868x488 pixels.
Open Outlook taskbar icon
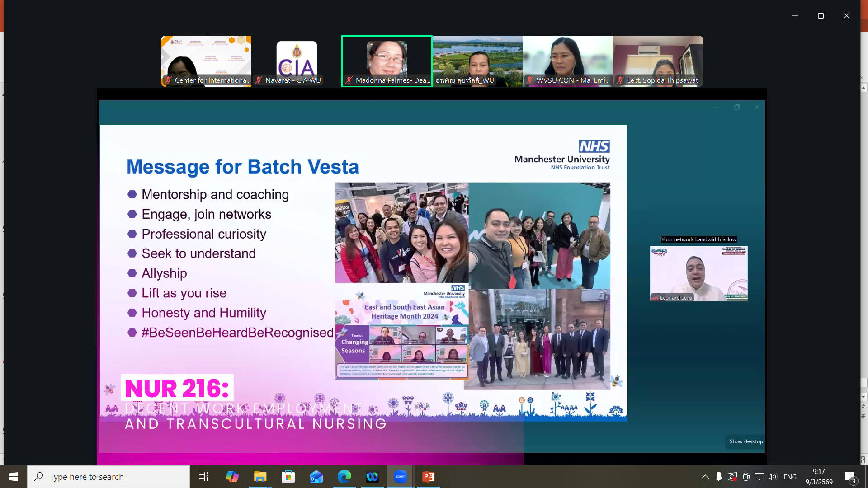tap(316, 477)
